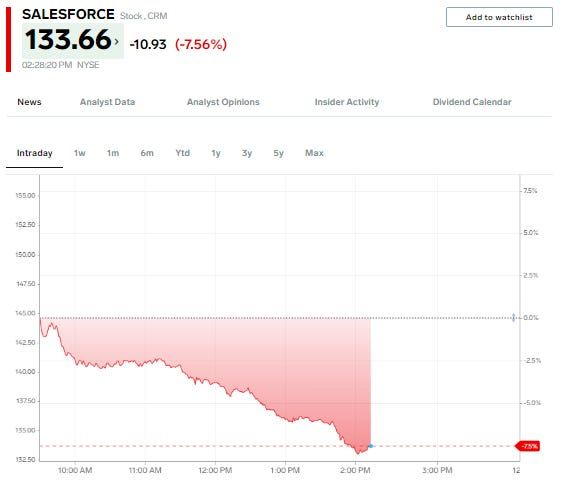The image size is (563, 490).
Task: Select the 3y chart period
Action: coord(247,153)
